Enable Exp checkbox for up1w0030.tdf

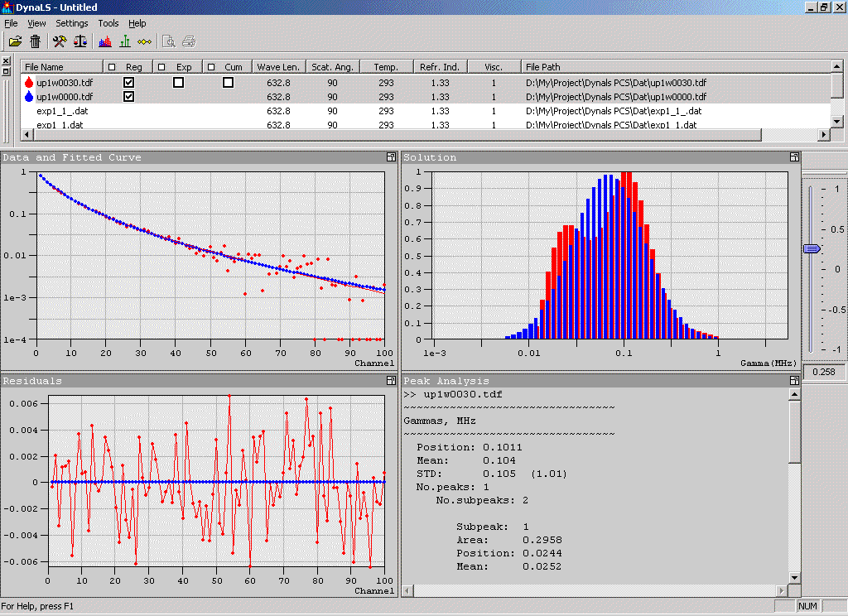coord(178,83)
